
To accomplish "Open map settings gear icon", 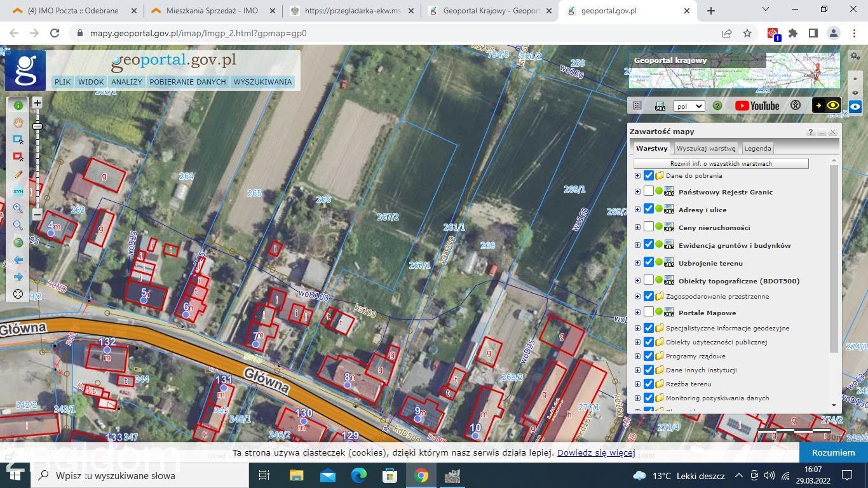I will pyautogui.click(x=854, y=57).
